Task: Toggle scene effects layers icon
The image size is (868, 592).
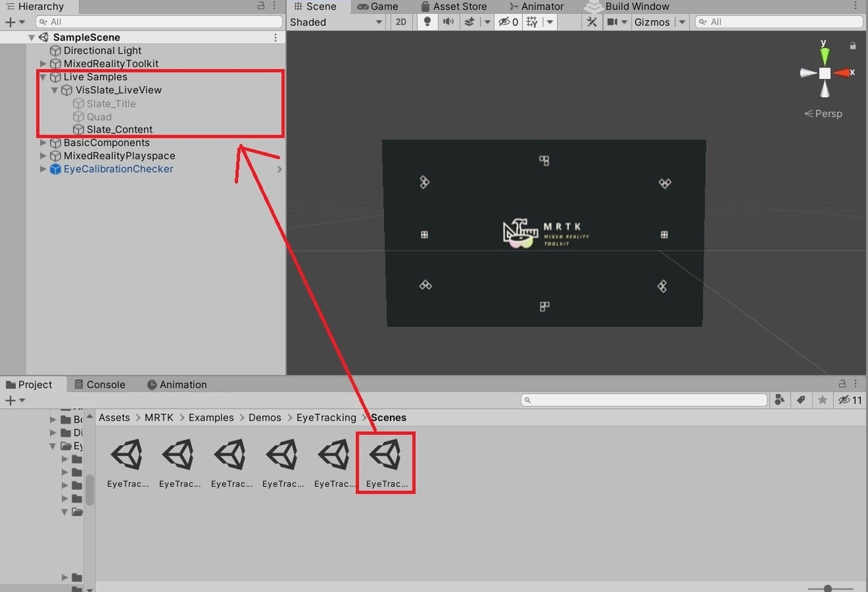Action: pos(469,22)
